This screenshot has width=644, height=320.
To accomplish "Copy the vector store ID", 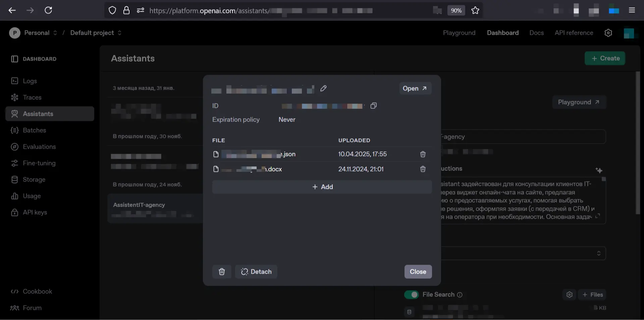I will click(374, 106).
